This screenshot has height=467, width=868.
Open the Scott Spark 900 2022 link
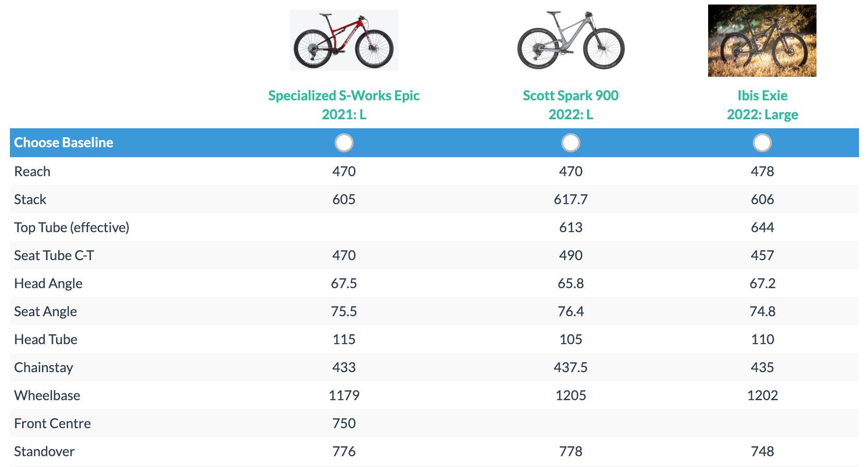(570, 105)
